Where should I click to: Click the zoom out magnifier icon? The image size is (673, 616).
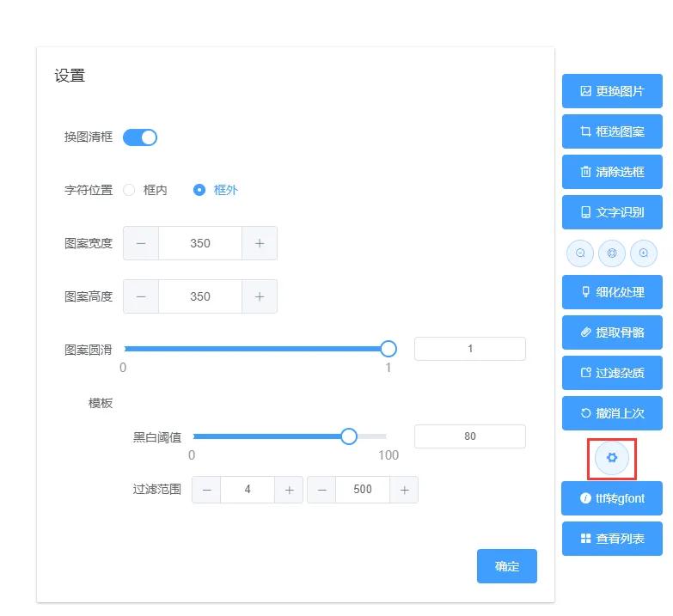pos(580,253)
